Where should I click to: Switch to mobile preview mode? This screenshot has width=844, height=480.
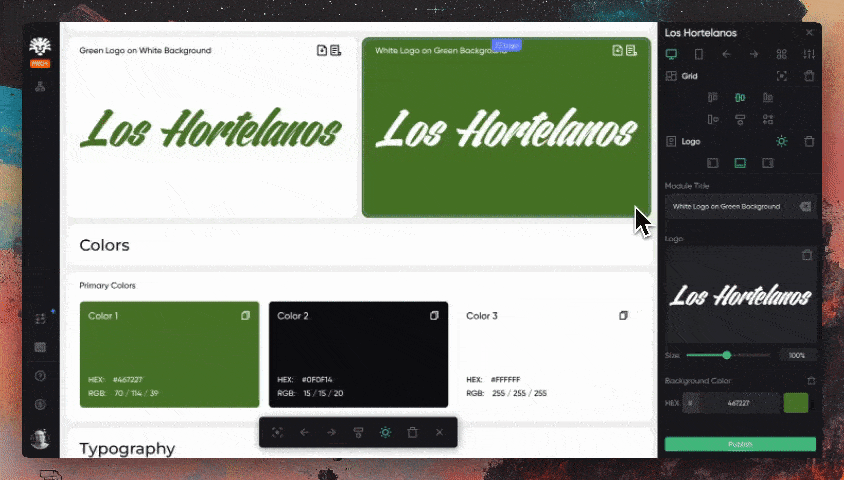(x=699, y=54)
